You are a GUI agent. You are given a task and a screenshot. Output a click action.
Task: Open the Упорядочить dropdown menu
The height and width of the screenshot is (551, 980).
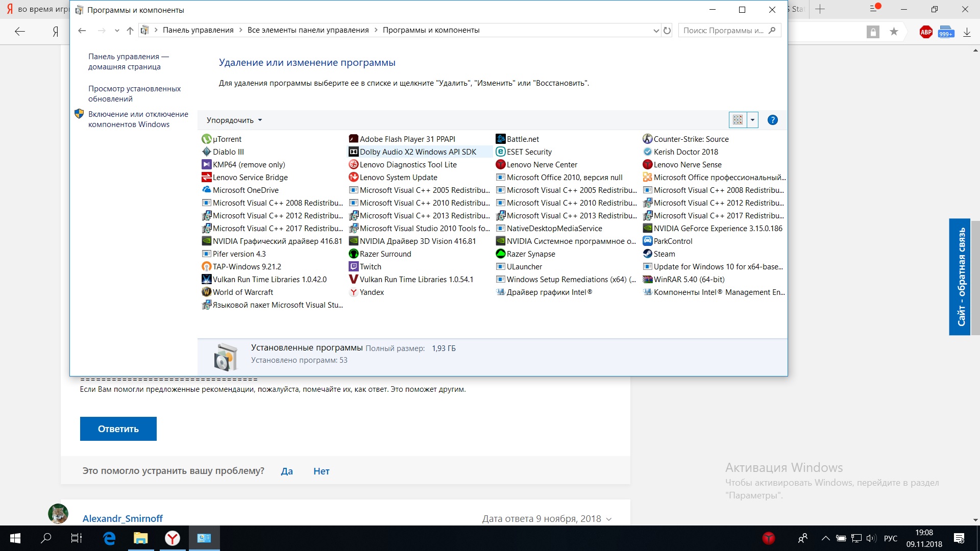(234, 120)
